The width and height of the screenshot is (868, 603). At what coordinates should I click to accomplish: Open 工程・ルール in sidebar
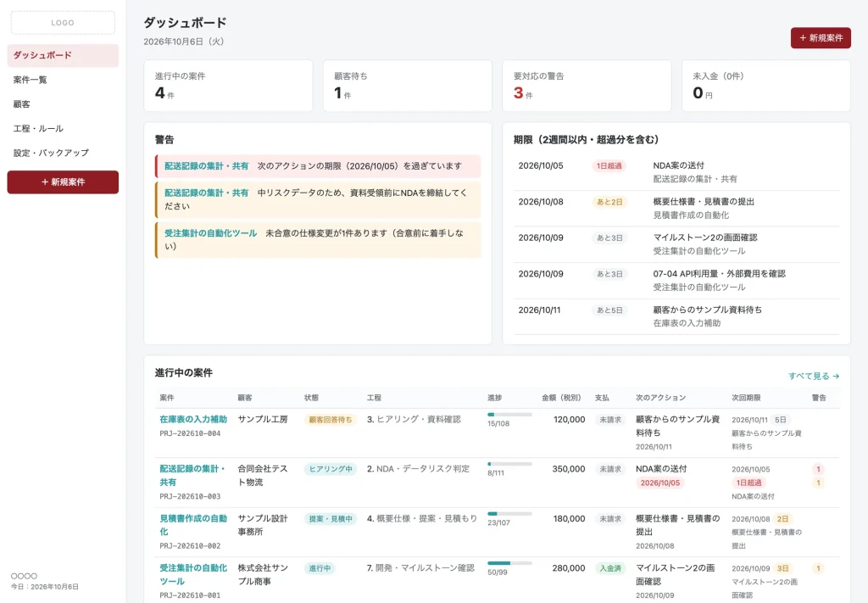63,128
